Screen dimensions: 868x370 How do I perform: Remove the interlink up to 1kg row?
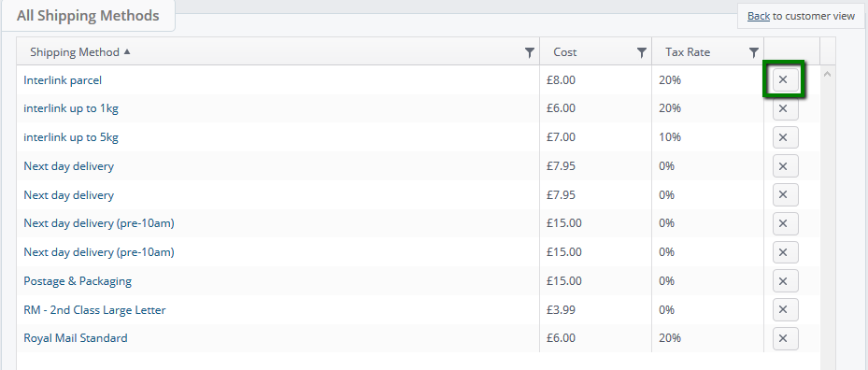click(785, 108)
